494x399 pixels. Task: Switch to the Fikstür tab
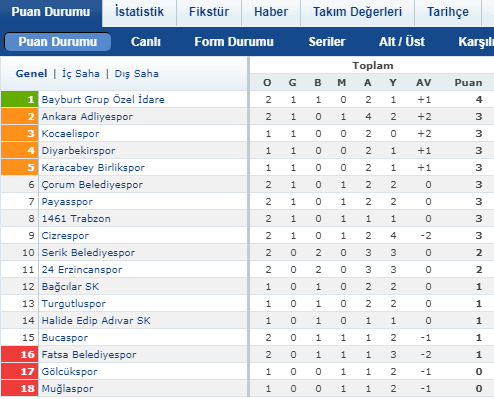pos(209,12)
